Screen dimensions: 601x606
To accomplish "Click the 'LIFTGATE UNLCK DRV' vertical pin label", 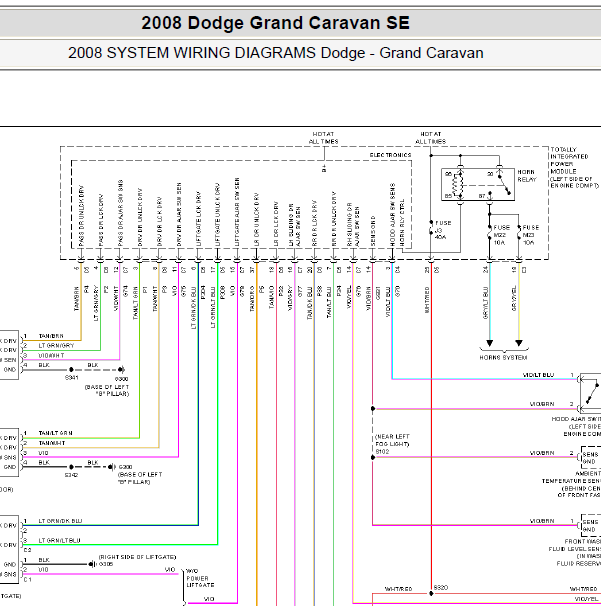I will [x=218, y=214].
